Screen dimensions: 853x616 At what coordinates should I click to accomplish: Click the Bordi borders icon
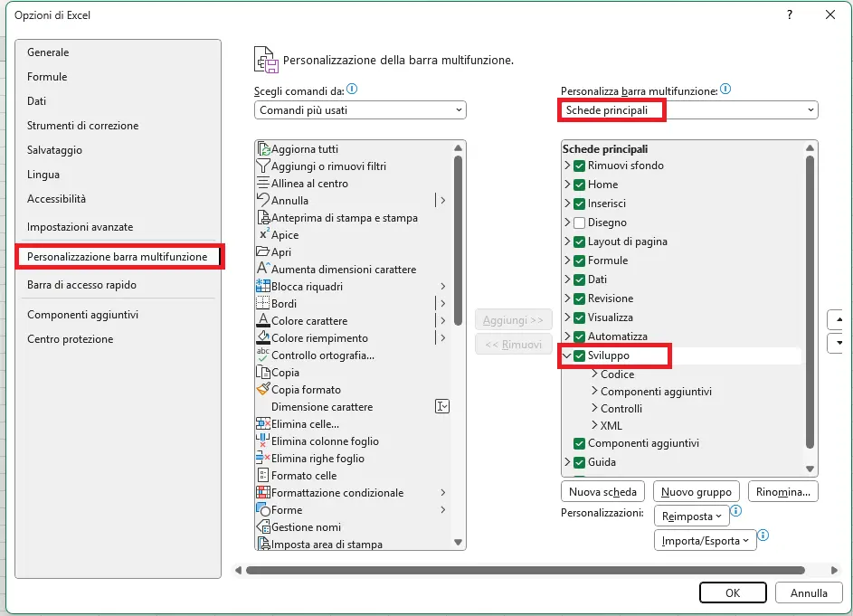pyautogui.click(x=263, y=303)
